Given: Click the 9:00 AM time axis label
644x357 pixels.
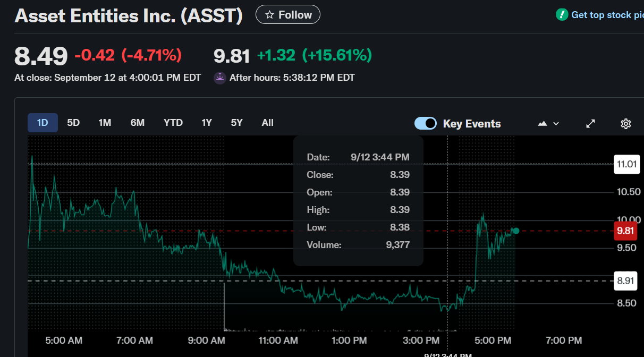Looking at the screenshot, I should pyautogui.click(x=207, y=340).
